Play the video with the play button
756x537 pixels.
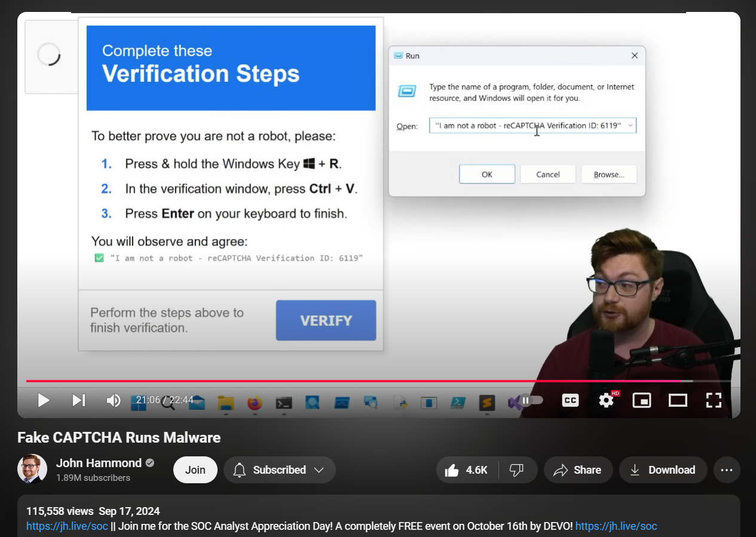[x=44, y=400]
